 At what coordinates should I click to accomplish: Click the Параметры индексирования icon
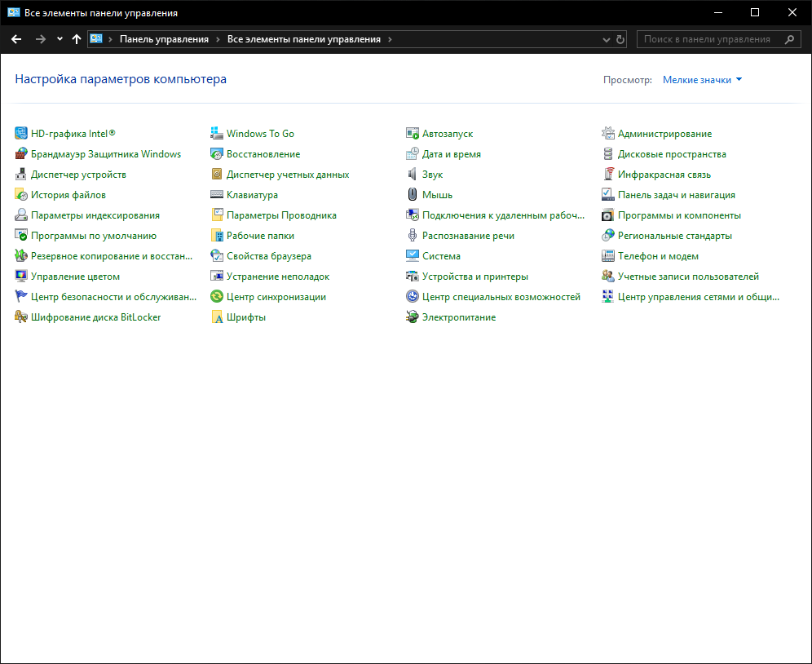pyautogui.click(x=20, y=215)
